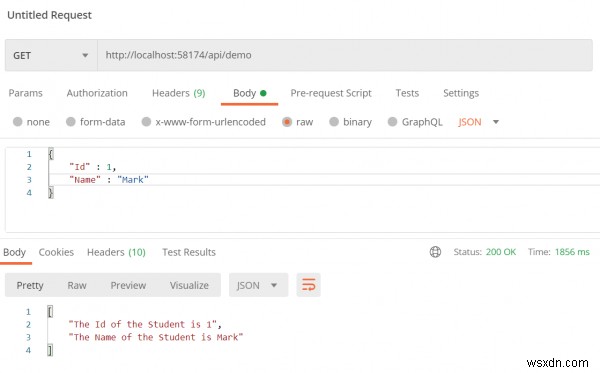Click the globe network icon beside Status
Image resolution: width=600 pixels, height=373 pixels.
pyautogui.click(x=435, y=252)
